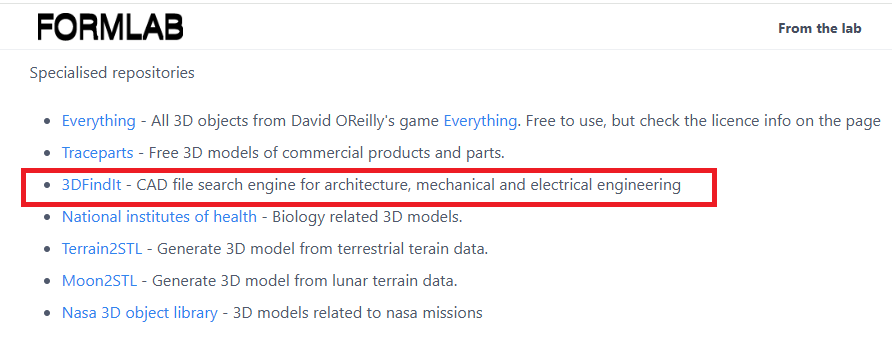Select the 'CAD file search engine' description text
This screenshot has height=360, width=892.
pos(229,185)
